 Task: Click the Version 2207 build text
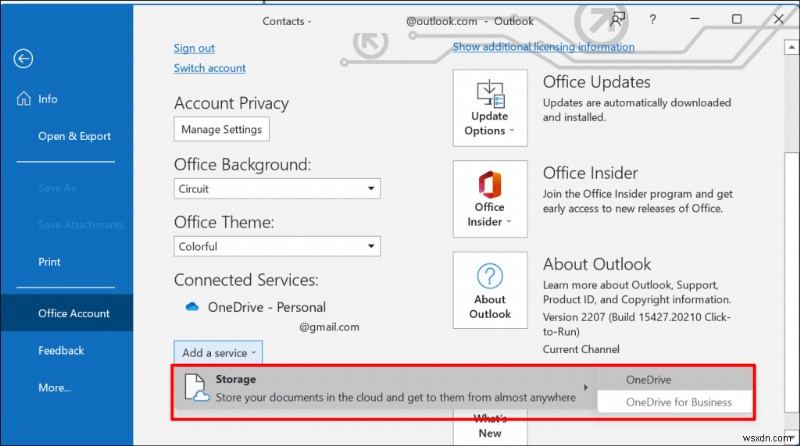[x=636, y=324]
